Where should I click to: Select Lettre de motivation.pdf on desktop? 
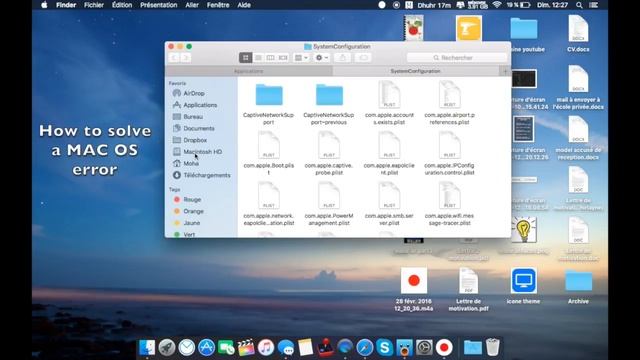[469, 289]
